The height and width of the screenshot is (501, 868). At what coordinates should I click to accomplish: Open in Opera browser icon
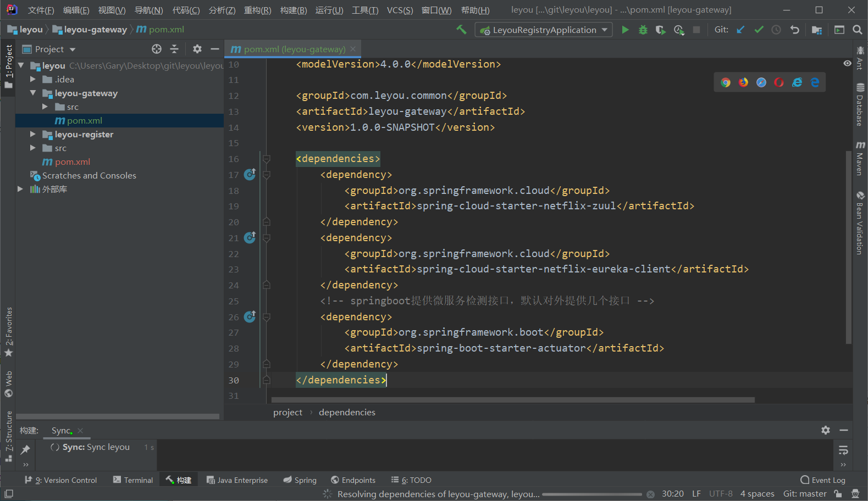tap(779, 82)
